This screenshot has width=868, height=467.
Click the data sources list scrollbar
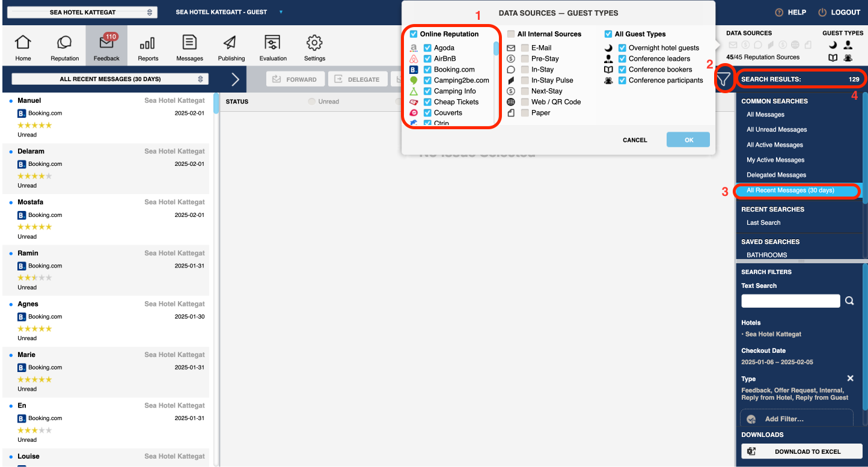(x=496, y=48)
